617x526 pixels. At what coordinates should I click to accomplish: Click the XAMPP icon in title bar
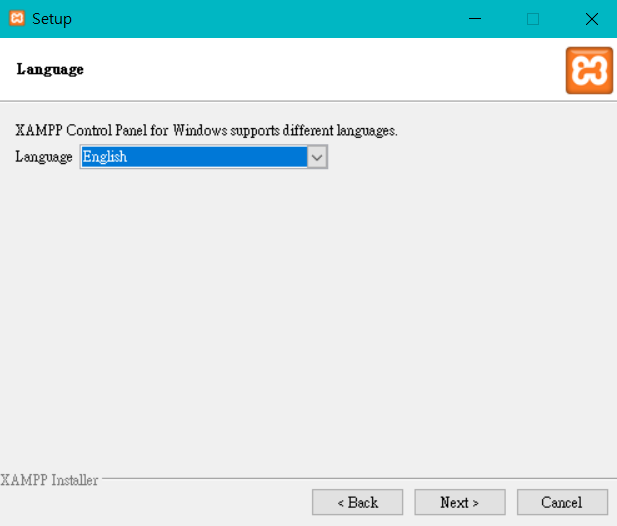17,18
